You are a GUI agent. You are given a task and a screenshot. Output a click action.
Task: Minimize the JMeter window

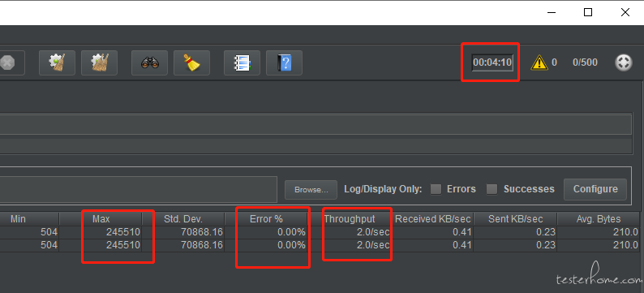tap(552, 12)
